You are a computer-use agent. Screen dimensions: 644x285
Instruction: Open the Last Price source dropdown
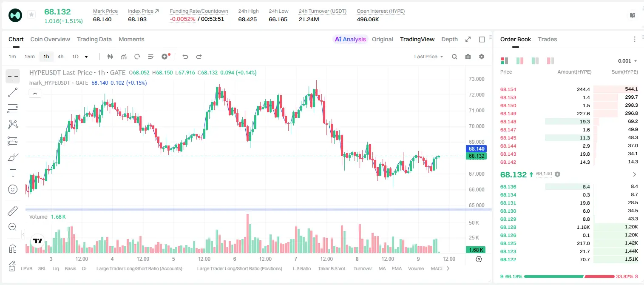428,57
